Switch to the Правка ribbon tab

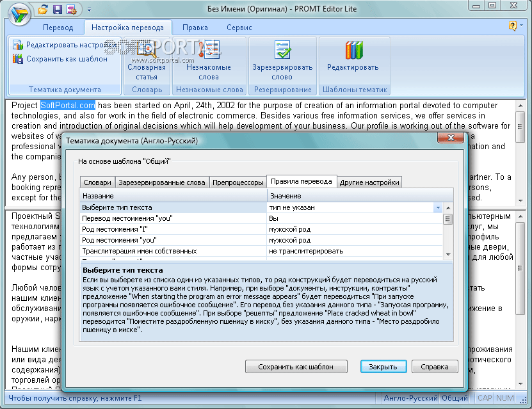click(x=195, y=28)
